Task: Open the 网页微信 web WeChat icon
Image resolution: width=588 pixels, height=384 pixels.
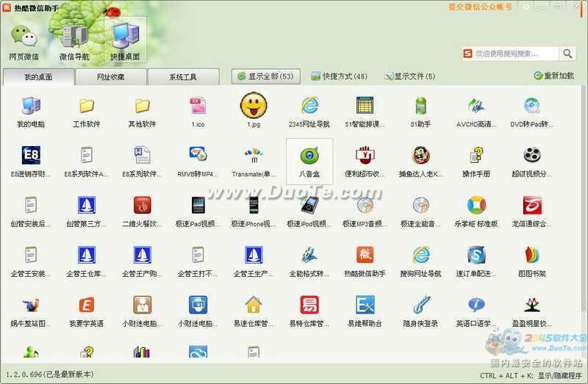Action: (24, 43)
